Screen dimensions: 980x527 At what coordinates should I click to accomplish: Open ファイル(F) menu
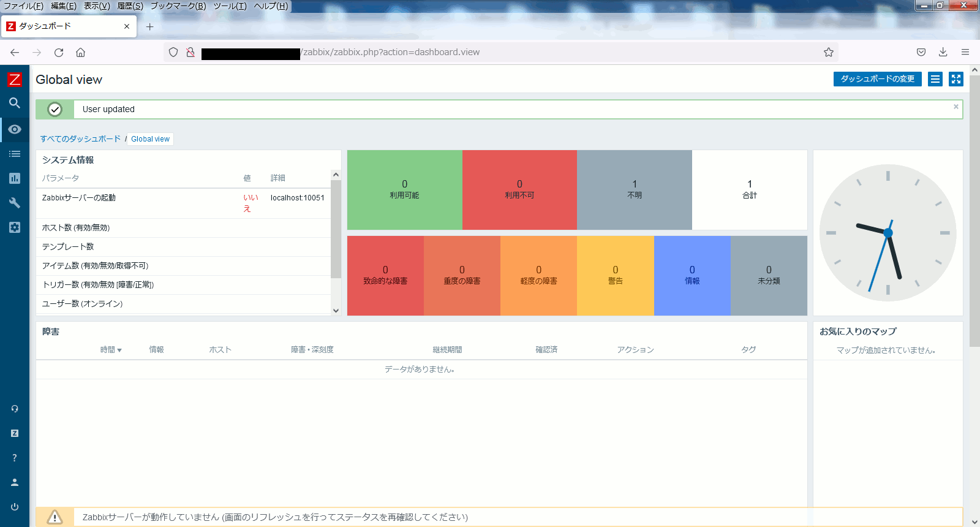point(23,6)
